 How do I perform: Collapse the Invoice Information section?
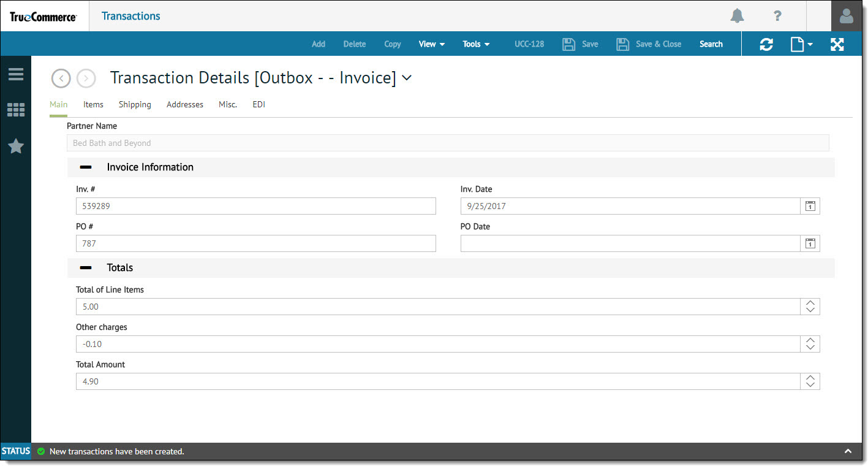(x=86, y=167)
